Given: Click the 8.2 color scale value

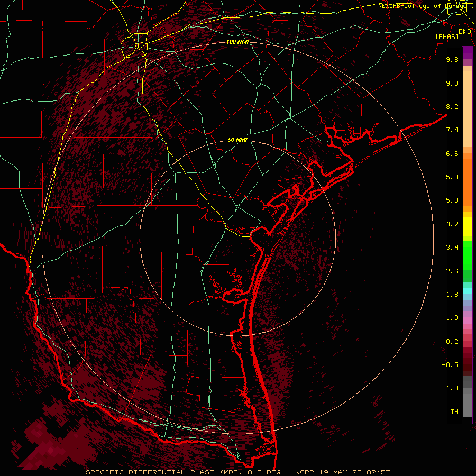Looking at the screenshot, I should click(x=452, y=106).
